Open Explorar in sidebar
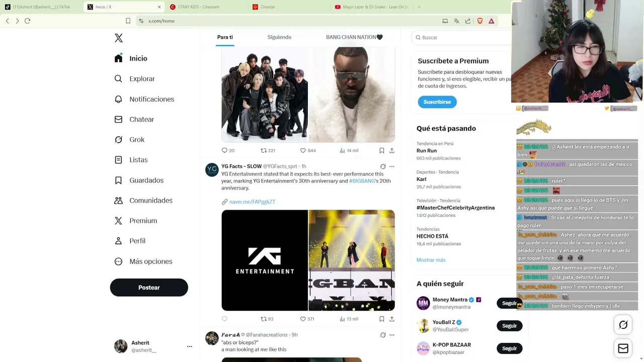644x362 pixels. pos(134,78)
